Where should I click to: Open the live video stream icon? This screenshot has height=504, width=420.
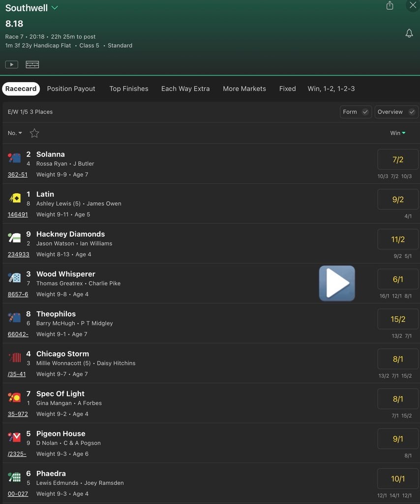coord(11,64)
